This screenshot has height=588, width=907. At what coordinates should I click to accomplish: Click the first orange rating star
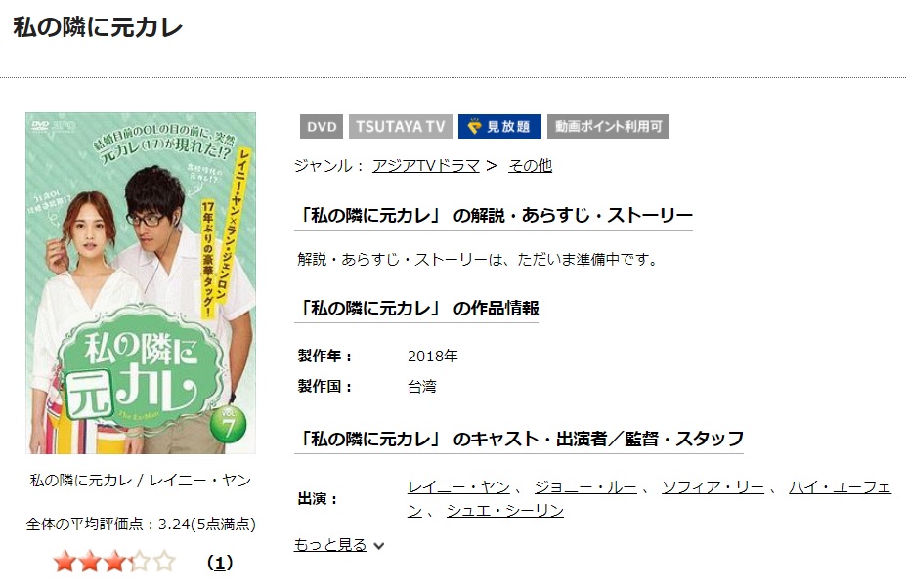tap(65, 562)
